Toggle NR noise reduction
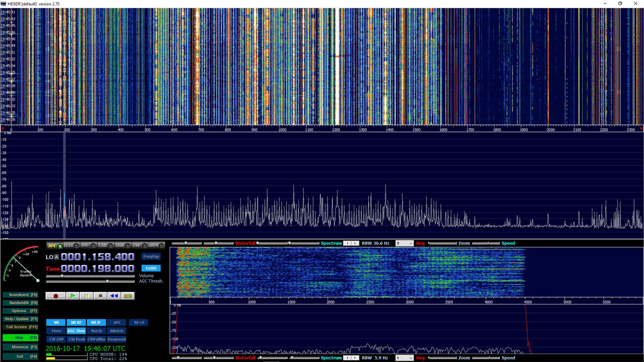644x362 pixels. tap(56, 322)
